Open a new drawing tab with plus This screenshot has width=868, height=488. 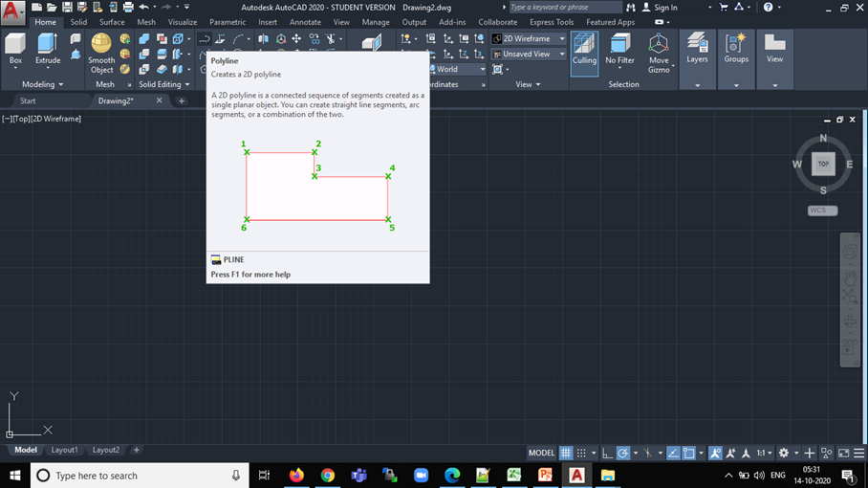[182, 100]
